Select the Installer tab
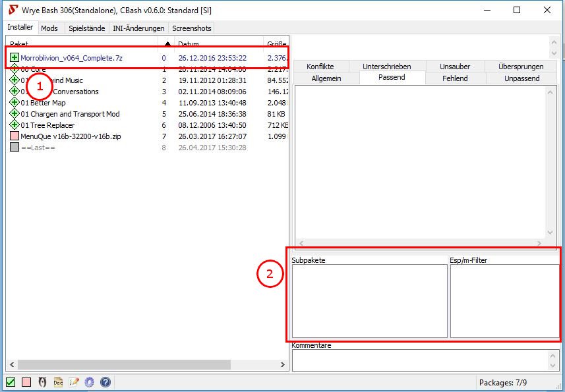 tap(20, 27)
